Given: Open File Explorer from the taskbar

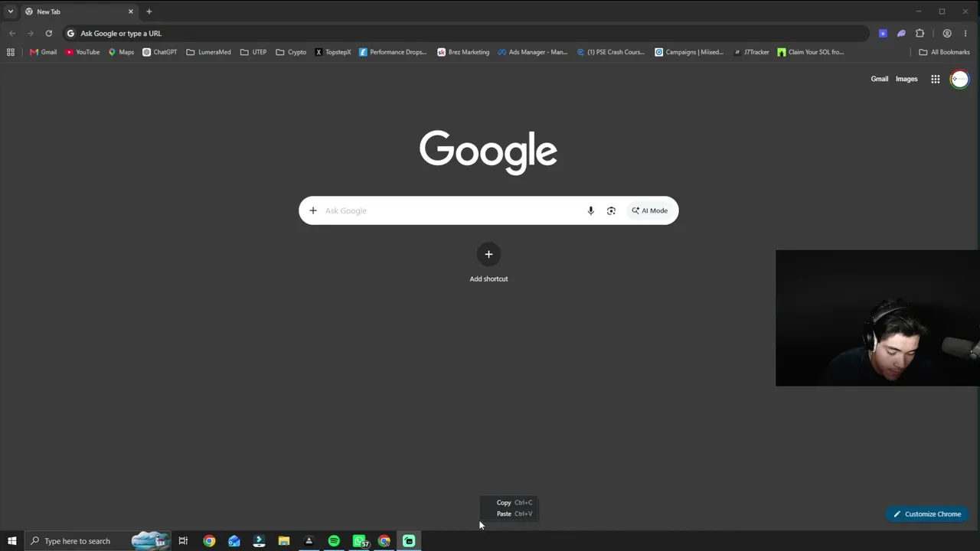Looking at the screenshot, I should click(284, 541).
